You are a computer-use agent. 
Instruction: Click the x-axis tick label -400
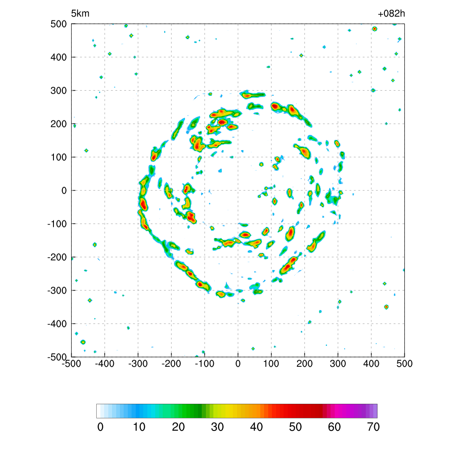pos(105,364)
